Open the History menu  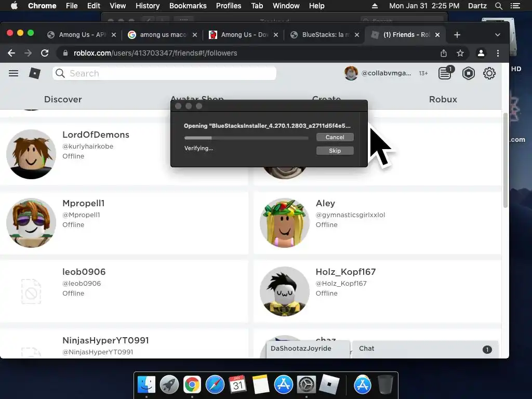[148, 6]
